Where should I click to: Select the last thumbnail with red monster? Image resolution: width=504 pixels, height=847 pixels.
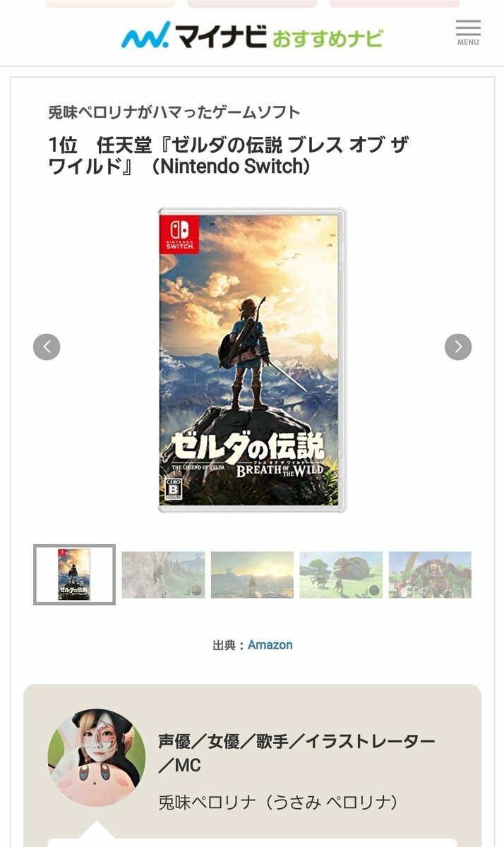[430, 575]
